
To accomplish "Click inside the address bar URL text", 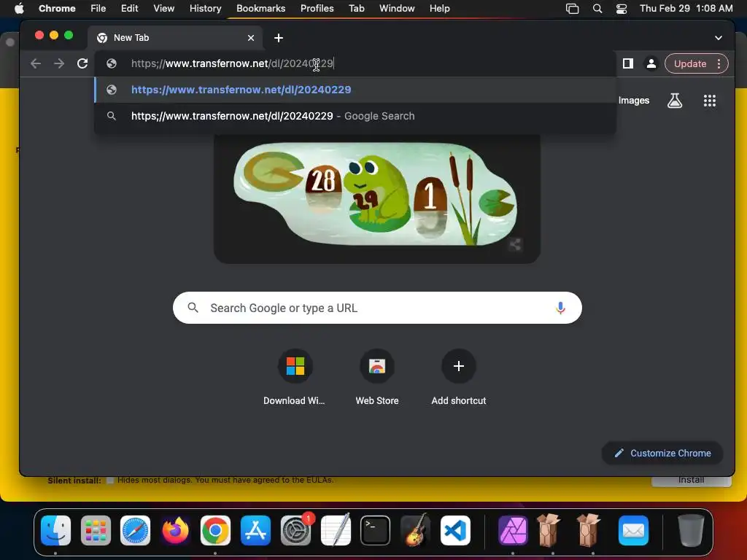I will click(232, 63).
